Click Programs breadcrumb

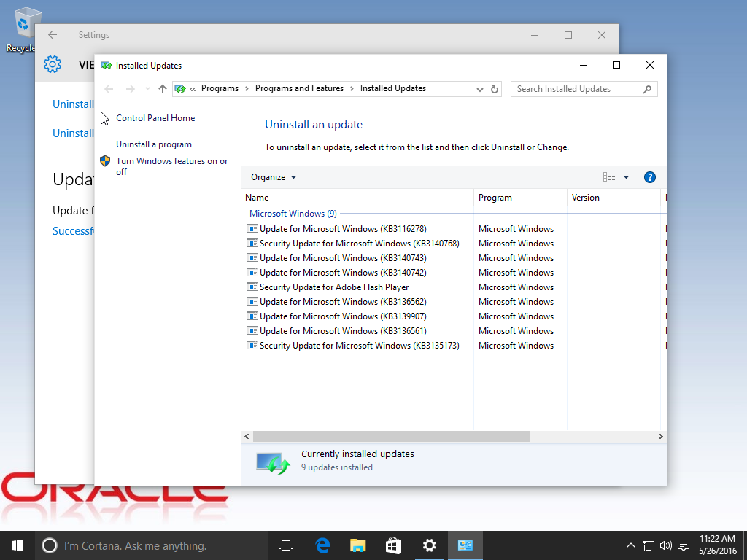click(220, 88)
